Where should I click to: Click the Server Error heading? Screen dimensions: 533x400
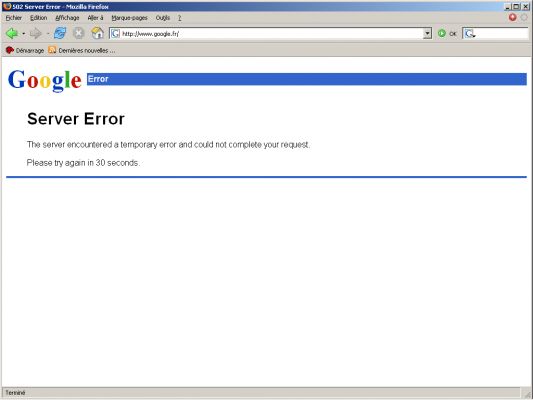(x=76, y=119)
